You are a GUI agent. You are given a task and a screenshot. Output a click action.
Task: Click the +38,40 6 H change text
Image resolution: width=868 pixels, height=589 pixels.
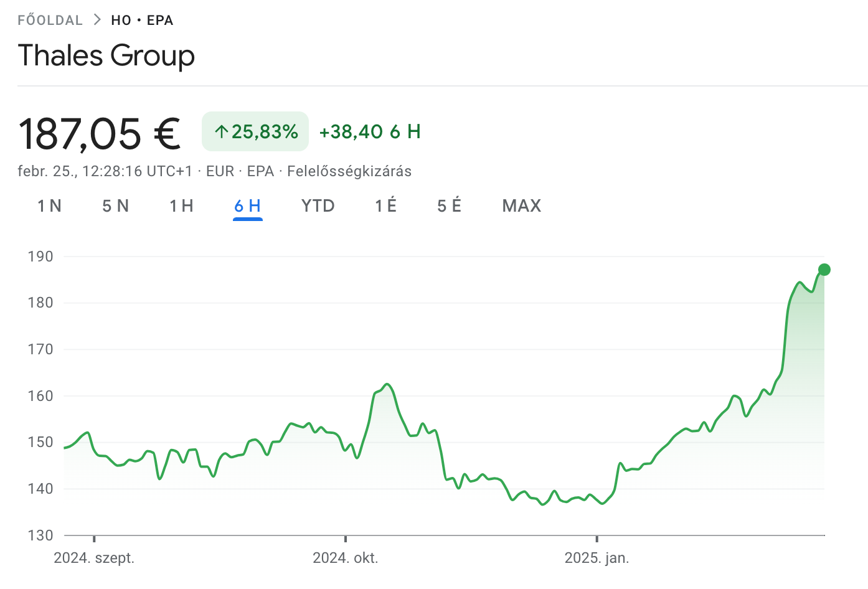370,131
